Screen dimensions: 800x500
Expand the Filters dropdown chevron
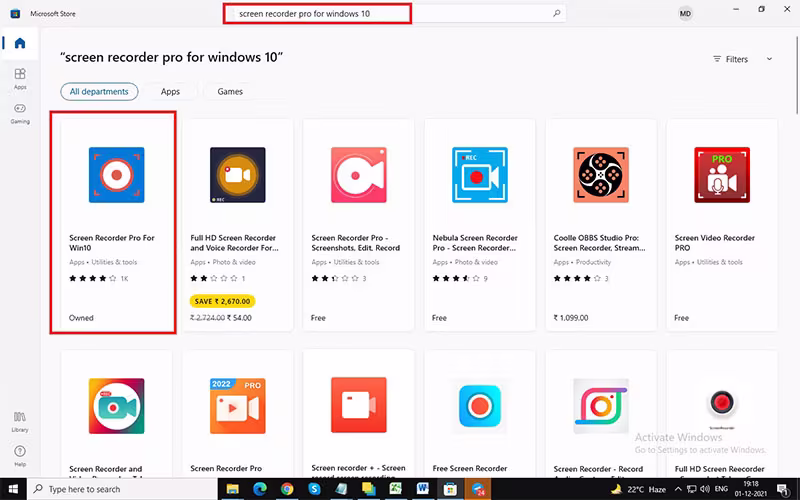point(769,59)
